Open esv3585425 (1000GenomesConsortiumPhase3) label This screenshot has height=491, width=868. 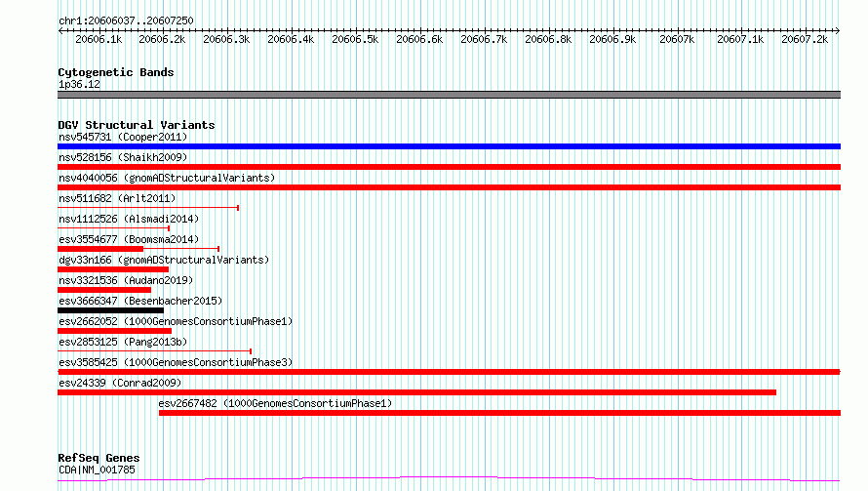tap(176, 362)
